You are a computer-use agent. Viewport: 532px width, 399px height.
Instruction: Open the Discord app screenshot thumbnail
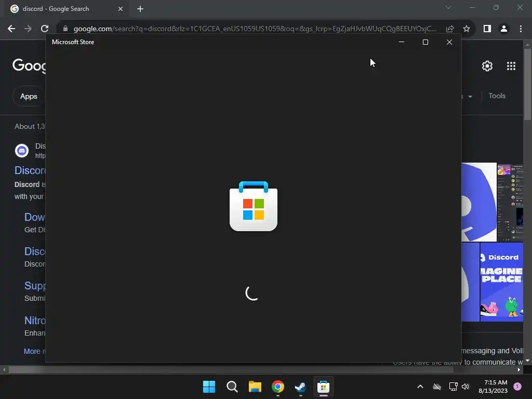coord(510,202)
